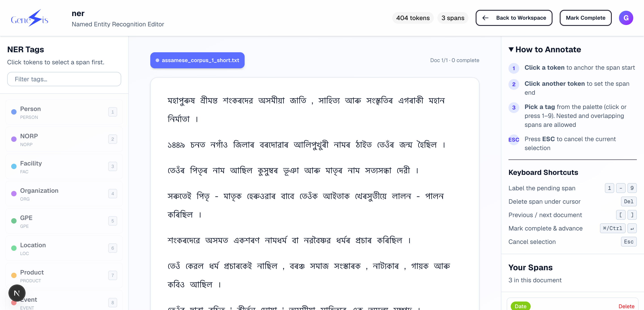Select the token শংকৰদেৱ in first line

pyautogui.click(x=238, y=101)
